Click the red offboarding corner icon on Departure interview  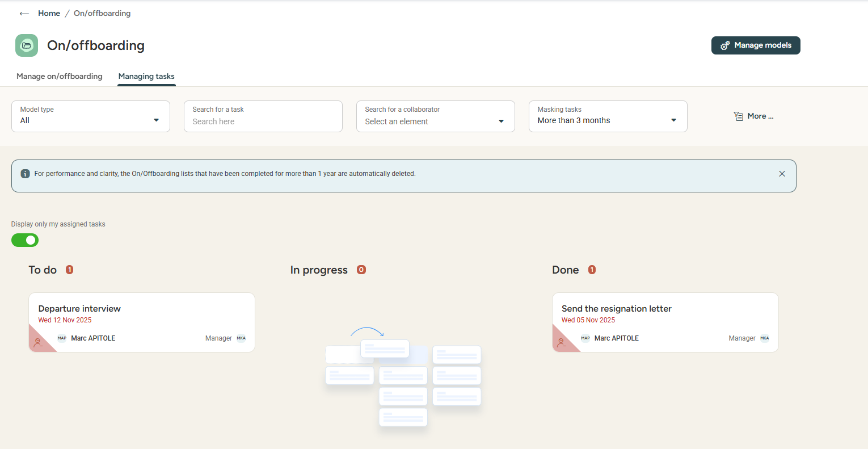tap(38, 342)
